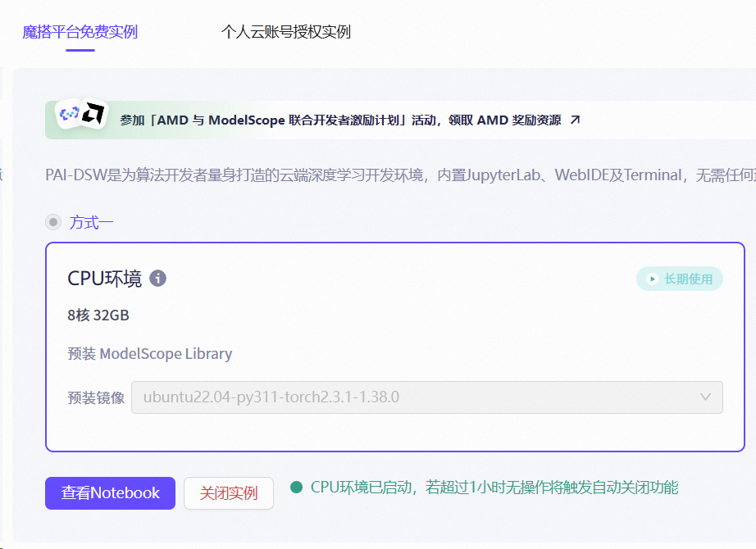The image size is (756, 549).
Task: Click 查看Notebook button
Action: (111, 493)
